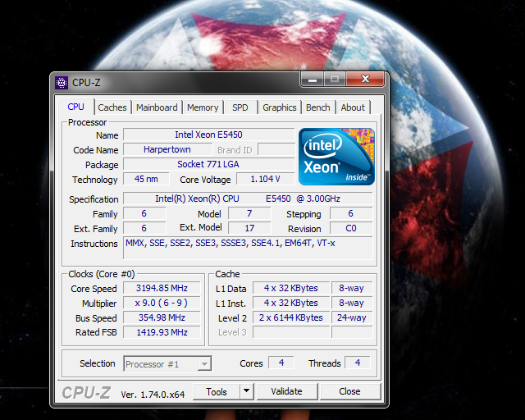Click the Rated FSB value 1419.93 MHz

[x=162, y=332]
